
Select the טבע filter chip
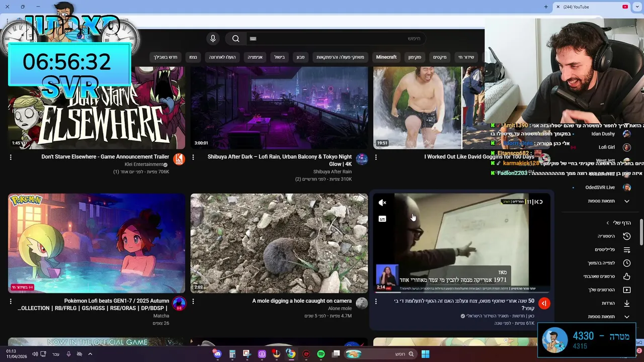click(x=300, y=57)
